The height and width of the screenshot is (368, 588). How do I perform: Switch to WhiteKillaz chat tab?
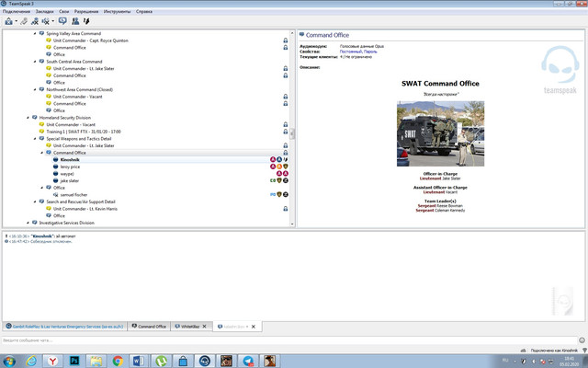click(191, 327)
